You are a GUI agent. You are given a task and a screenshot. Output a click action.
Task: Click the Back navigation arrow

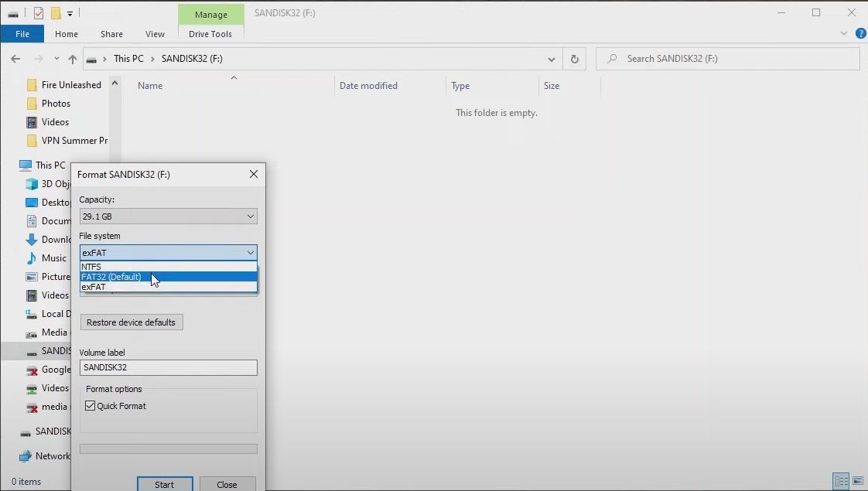[x=15, y=58]
